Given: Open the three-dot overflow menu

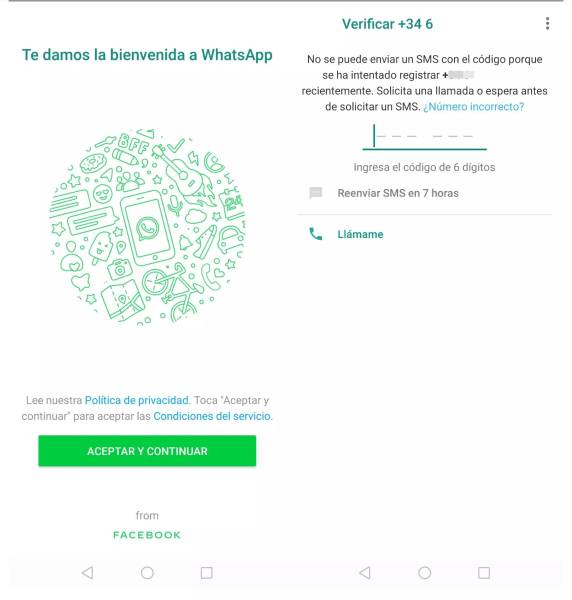Looking at the screenshot, I should point(547,24).
